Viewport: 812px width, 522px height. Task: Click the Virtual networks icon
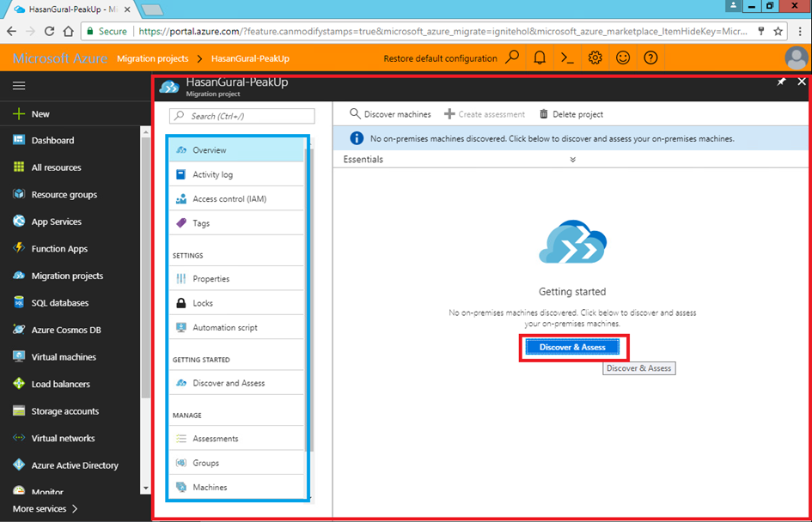19,438
